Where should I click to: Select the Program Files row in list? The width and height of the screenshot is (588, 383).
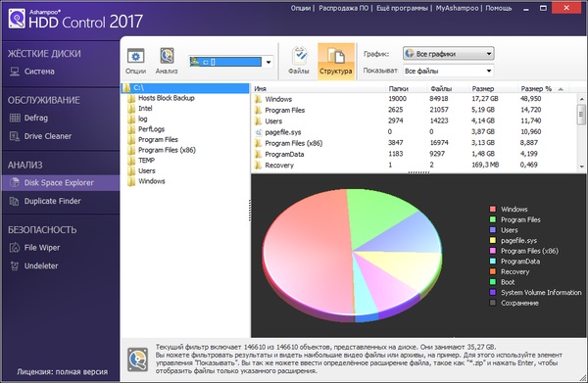tap(414, 110)
